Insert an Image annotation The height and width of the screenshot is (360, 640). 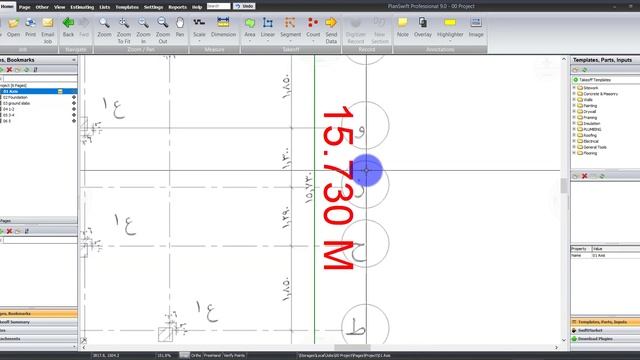point(476,27)
